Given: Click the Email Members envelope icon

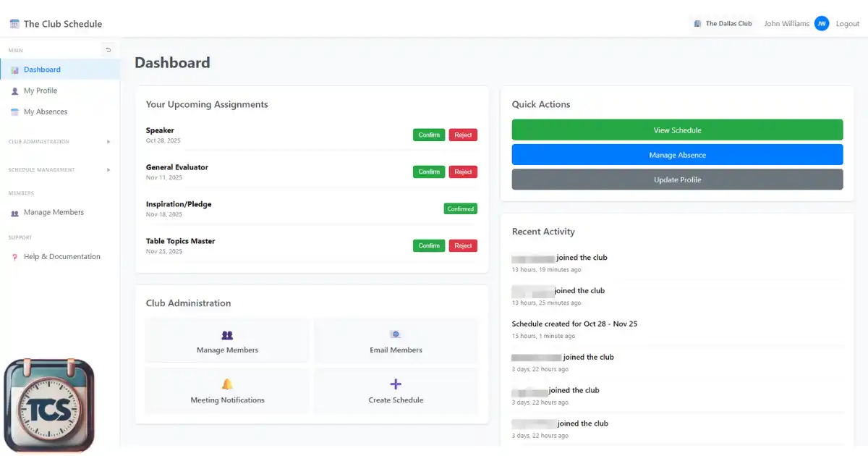Looking at the screenshot, I should click(x=396, y=334).
